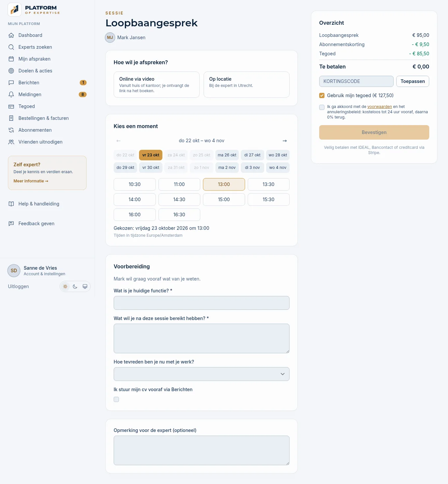Select date do 29 okt
This screenshot has width=448, height=484.
coord(125,168)
